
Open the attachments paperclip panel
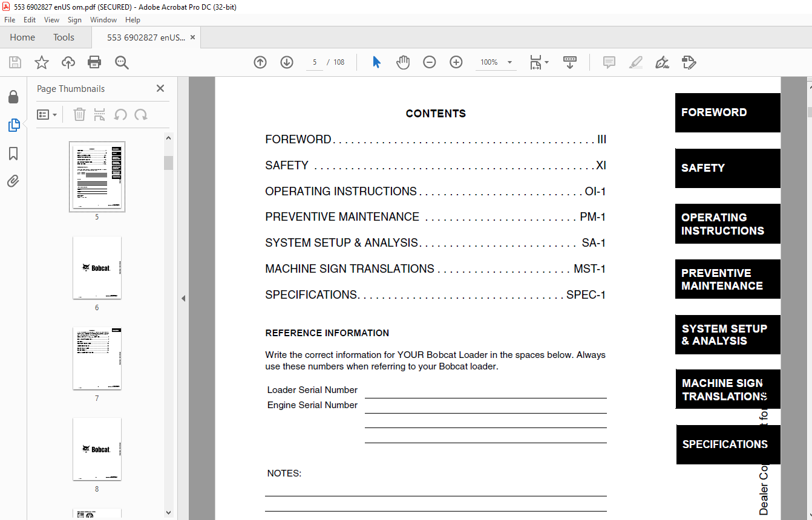point(13,181)
